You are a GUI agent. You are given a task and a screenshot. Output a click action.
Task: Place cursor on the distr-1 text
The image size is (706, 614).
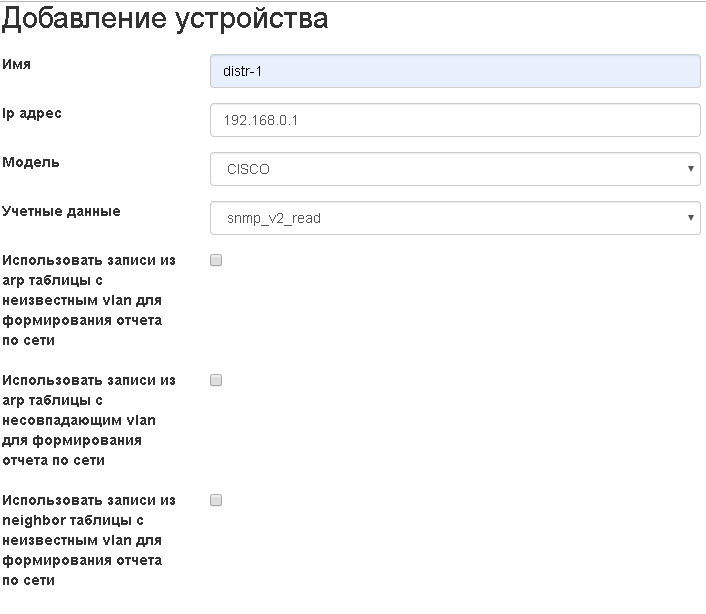click(243, 72)
